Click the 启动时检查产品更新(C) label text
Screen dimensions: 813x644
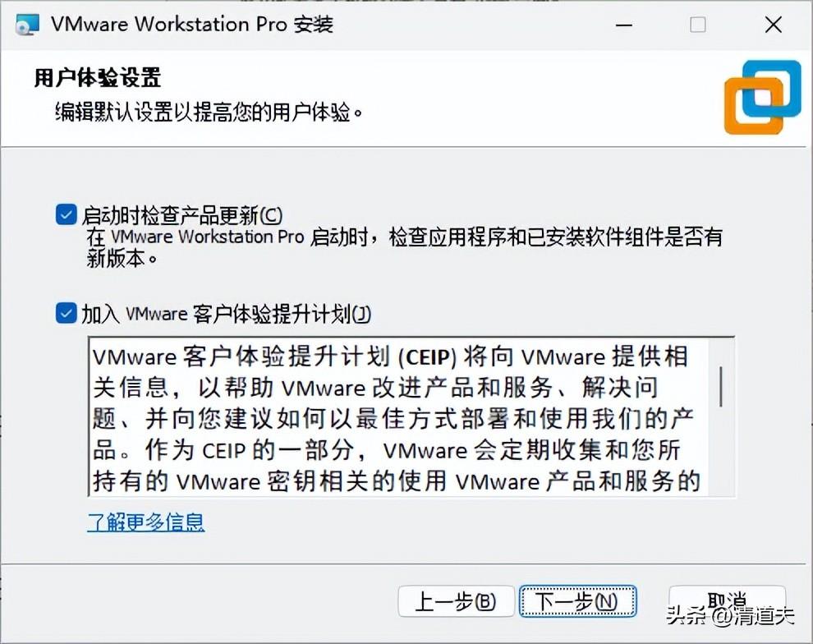[182, 215]
